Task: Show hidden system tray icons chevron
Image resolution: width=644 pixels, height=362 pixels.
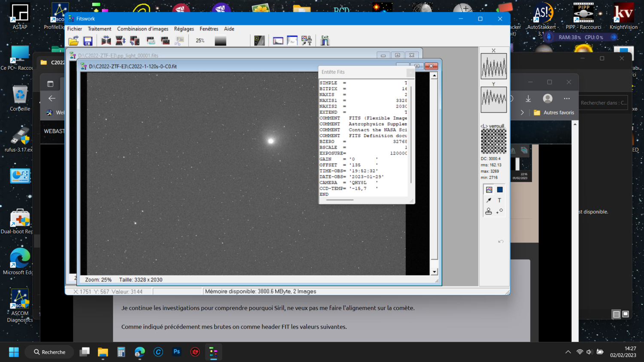Action: pos(568,352)
